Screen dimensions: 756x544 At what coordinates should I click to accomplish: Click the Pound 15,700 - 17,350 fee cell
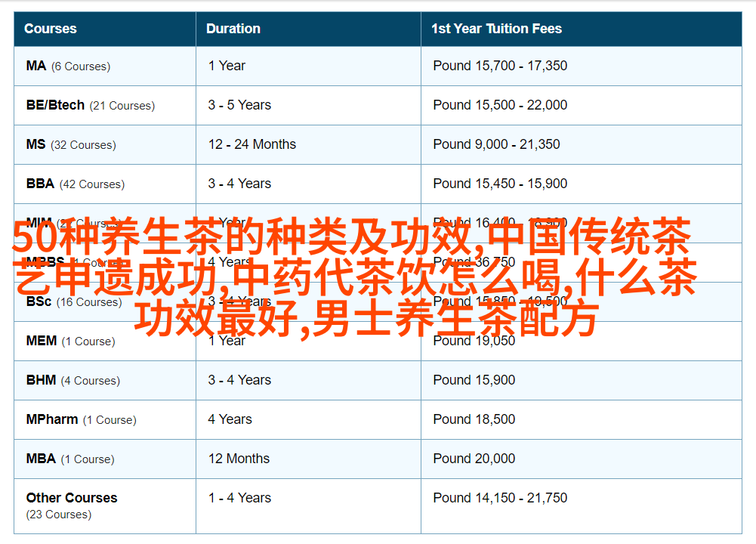tap(499, 66)
